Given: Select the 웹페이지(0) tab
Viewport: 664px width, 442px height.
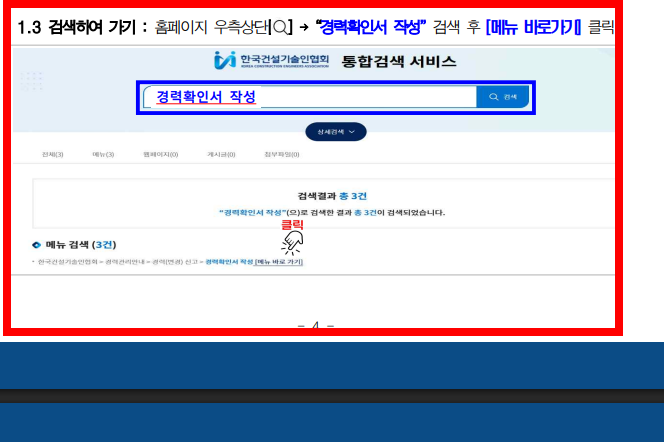Looking at the screenshot, I should tap(160, 155).
